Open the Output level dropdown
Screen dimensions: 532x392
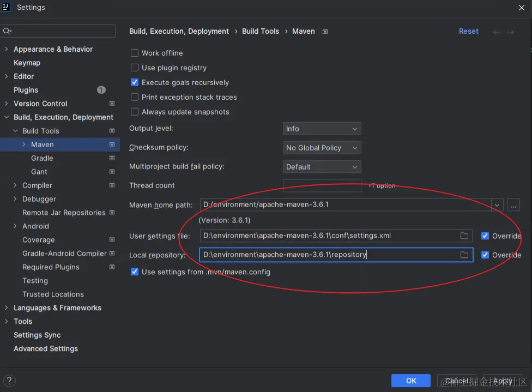(322, 129)
